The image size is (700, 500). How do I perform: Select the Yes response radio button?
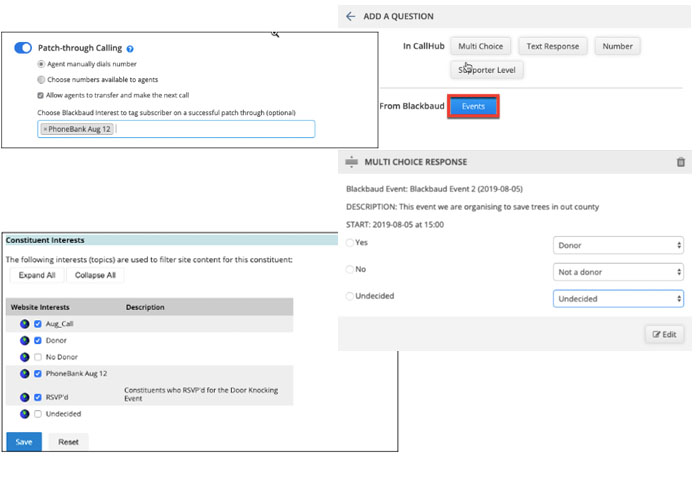pos(350,242)
